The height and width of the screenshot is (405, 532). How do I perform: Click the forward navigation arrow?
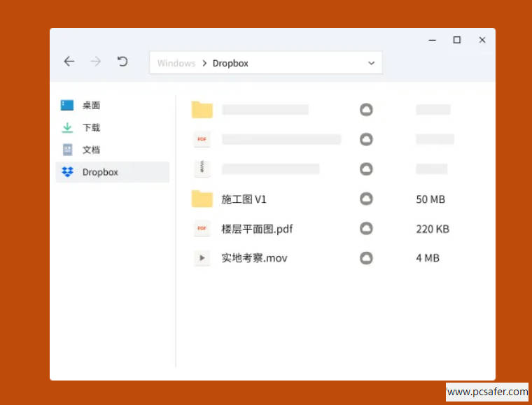click(96, 62)
